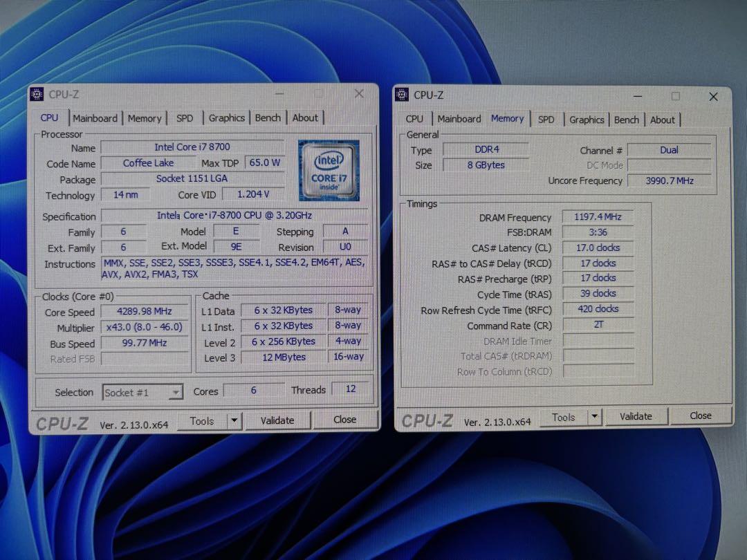Click technology value '14 nm'
Viewport: 747px width, 560px height.
(125, 194)
